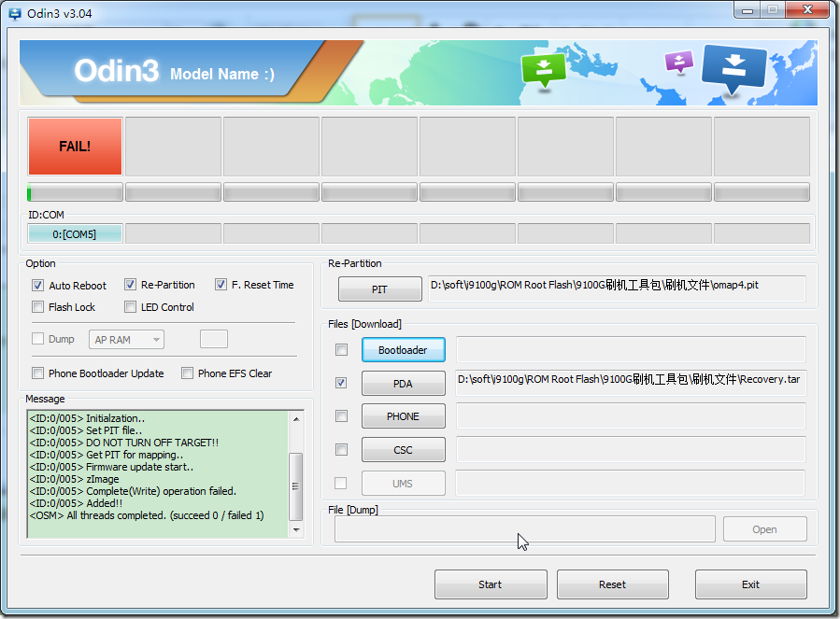840x619 pixels.
Task: Click the purple download banner icon
Action: (678, 62)
